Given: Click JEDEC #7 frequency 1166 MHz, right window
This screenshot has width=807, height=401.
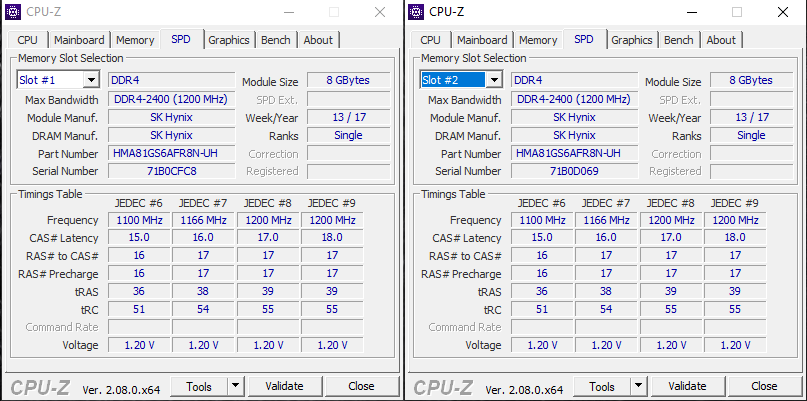Looking at the screenshot, I should [606, 220].
